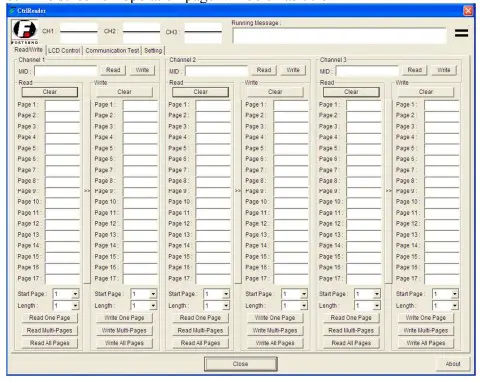Switch to the Read/Write tab
Screen dimensions: 481x382
28,50
